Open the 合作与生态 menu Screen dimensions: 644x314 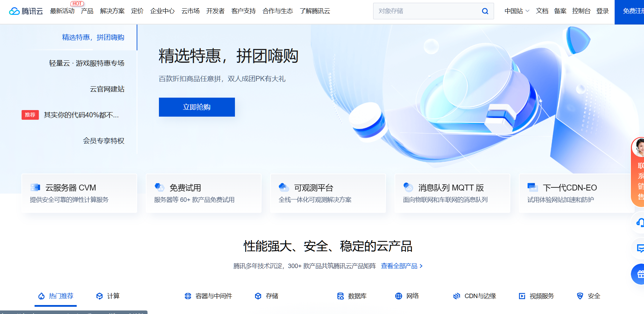278,11
